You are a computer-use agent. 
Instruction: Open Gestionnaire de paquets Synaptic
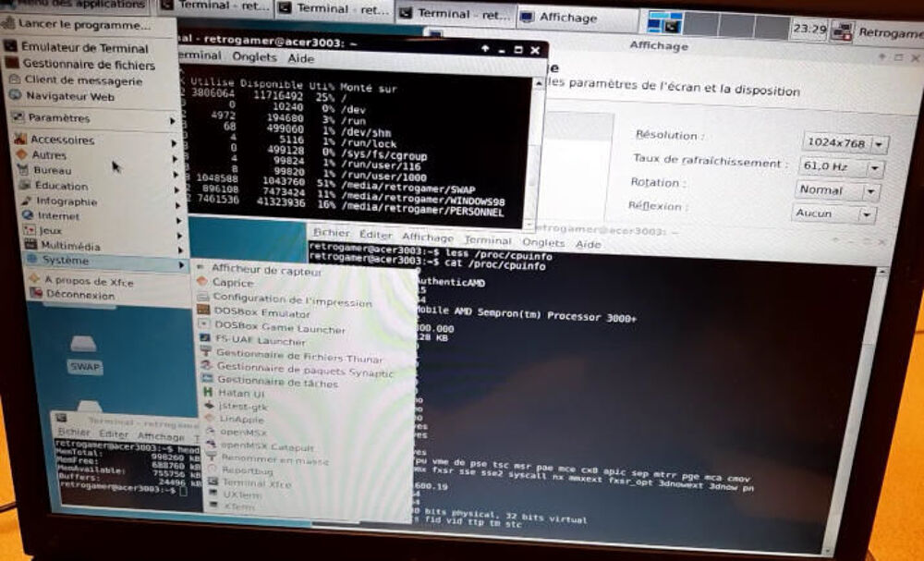point(297,370)
